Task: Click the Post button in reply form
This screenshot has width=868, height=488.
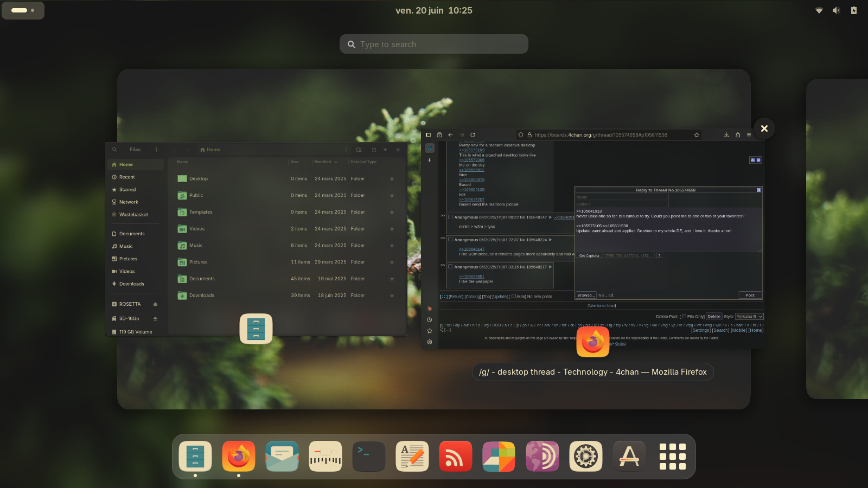Action: pyautogui.click(x=750, y=296)
